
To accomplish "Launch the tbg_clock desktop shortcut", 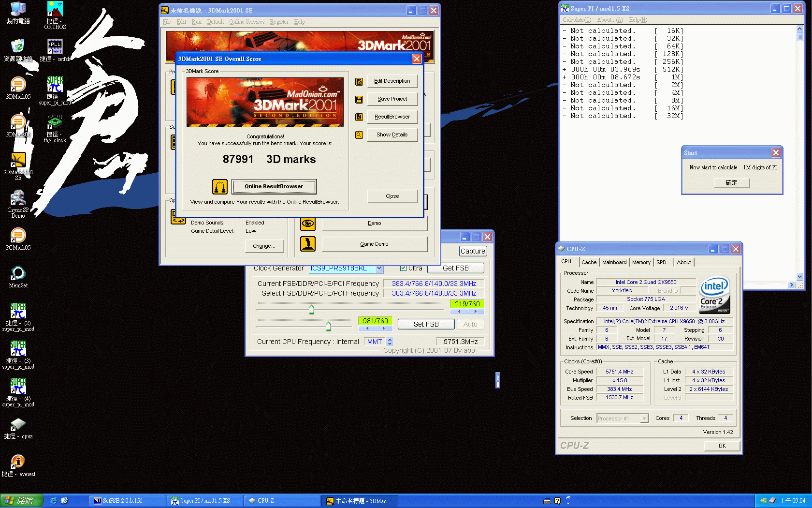I will click(x=55, y=129).
